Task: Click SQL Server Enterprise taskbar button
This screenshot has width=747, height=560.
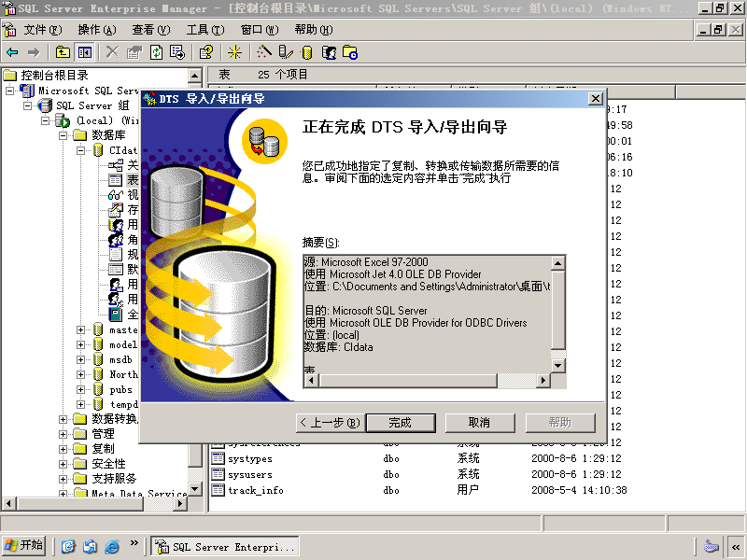Action: tap(225, 546)
